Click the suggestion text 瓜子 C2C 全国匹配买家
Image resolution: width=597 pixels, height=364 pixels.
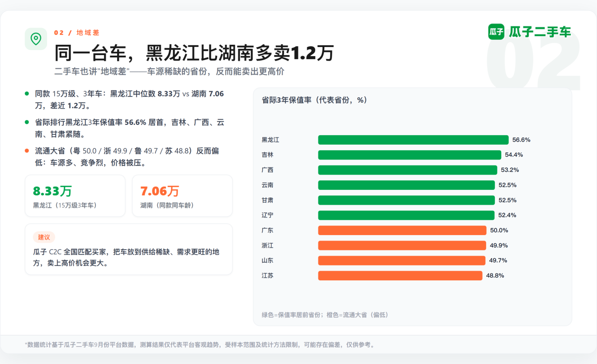[126, 257]
